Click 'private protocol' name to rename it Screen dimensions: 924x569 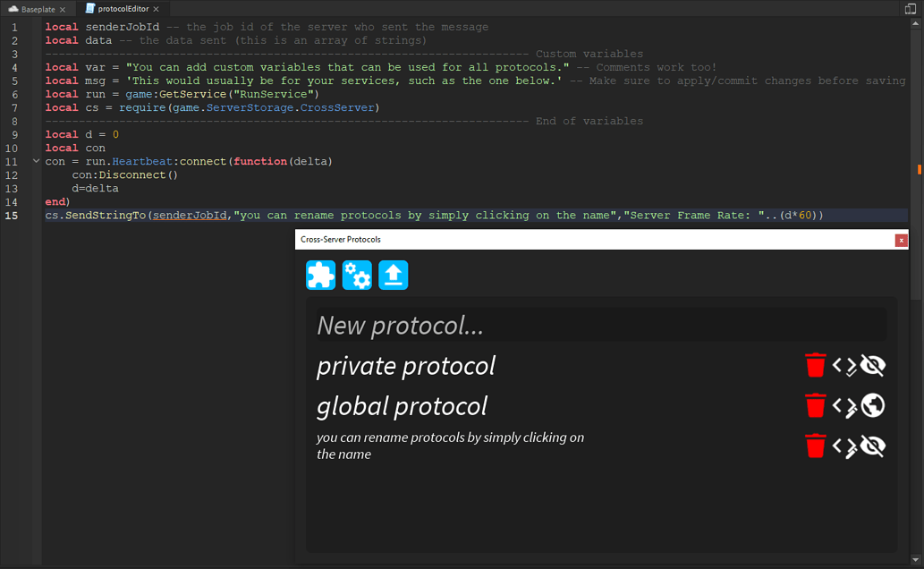pyautogui.click(x=405, y=365)
